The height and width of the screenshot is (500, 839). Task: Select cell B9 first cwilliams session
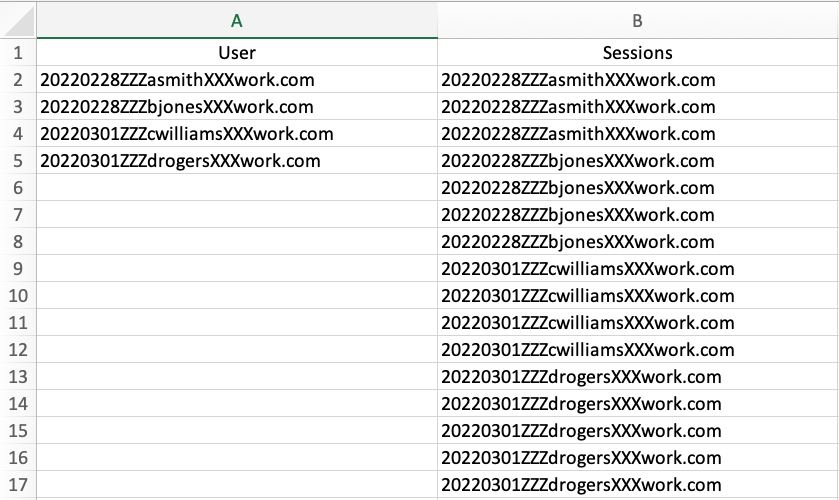pos(588,269)
